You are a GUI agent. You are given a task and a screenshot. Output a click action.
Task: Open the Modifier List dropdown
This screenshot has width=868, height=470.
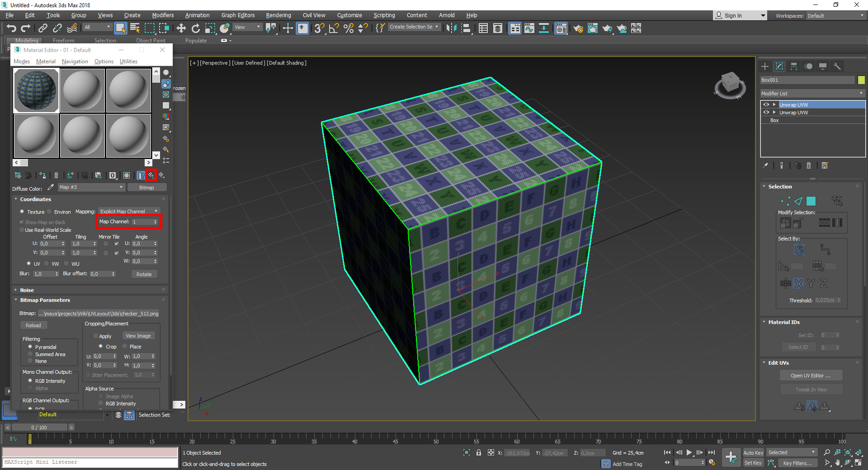[812, 94]
